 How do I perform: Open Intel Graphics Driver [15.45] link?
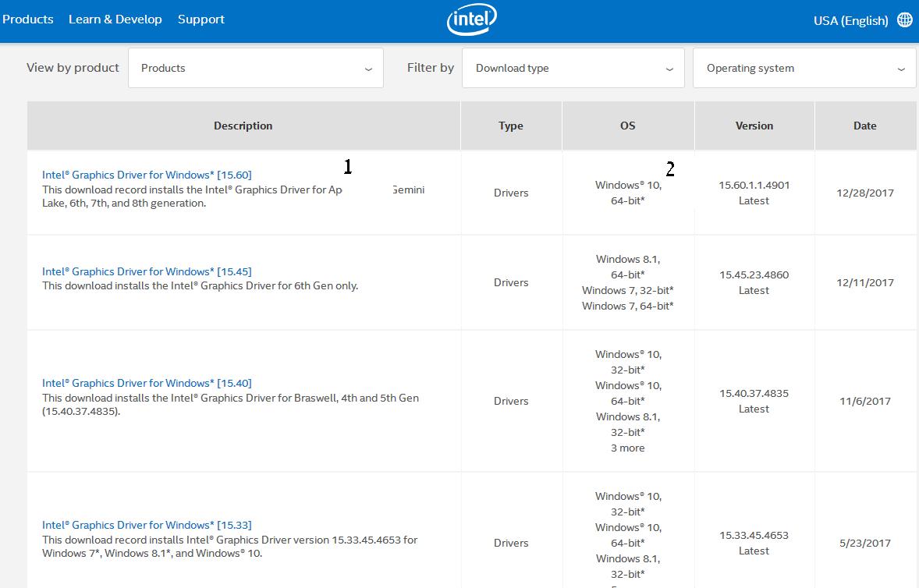pyautogui.click(x=147, y=271)
